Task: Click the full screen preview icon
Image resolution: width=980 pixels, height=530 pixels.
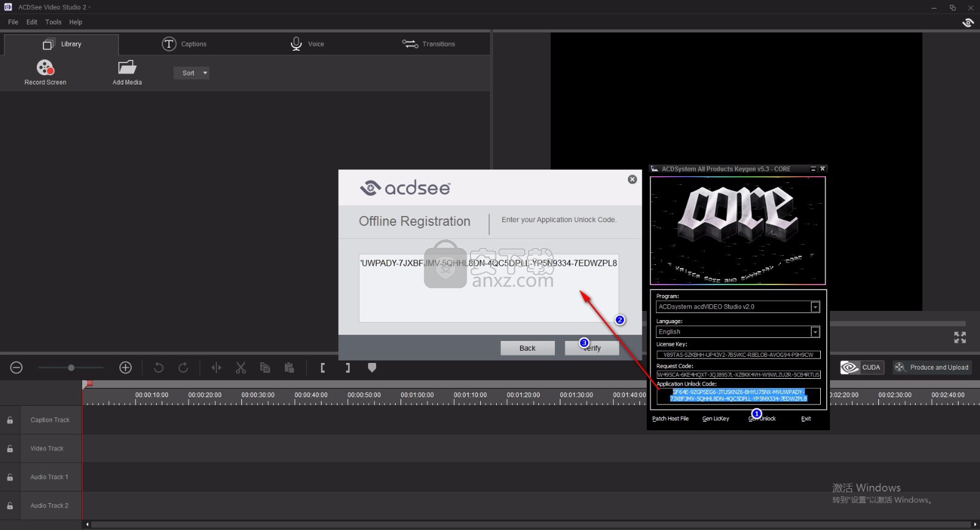Action: (x=960, y=337)
